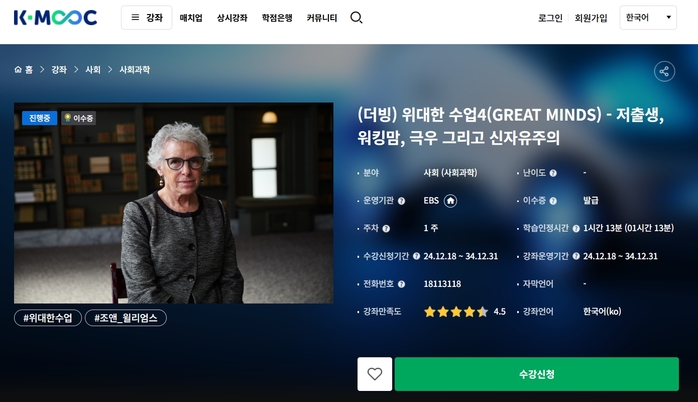
Task: Click help icon beside 학습인정시간
Action: (576, 229)
